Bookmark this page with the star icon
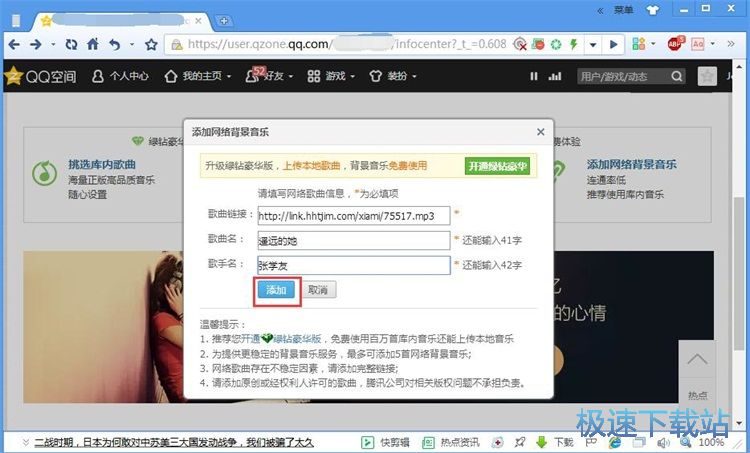750x453 pixels. coord(151,44)
